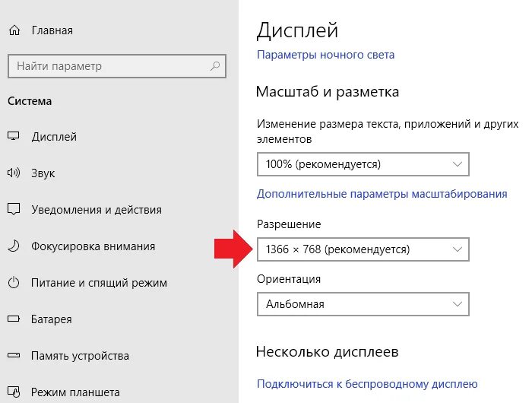The height and width of the screenshot is (403, 532).
Task: Click the Power and sleep icon
Action: [14, 282]
